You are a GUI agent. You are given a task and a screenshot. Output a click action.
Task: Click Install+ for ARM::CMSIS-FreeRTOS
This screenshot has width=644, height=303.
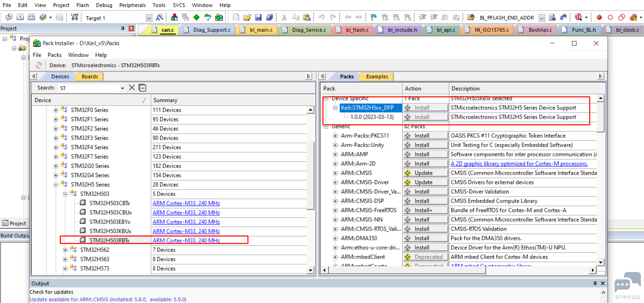tap(426, 210)
